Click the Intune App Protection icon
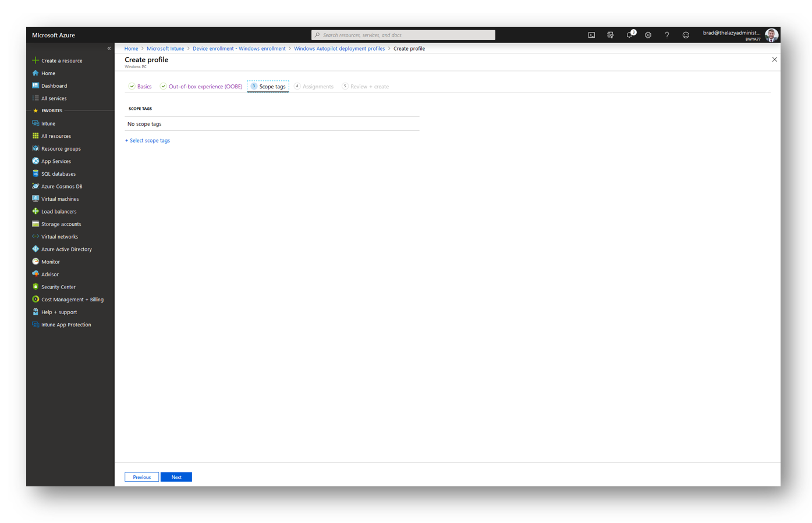The width and height of the screenshot is (812, 523). coord(36,325)
